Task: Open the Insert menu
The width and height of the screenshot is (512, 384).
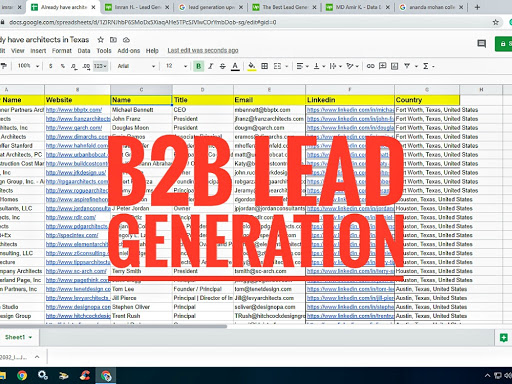Action: (x=38, y=51)
